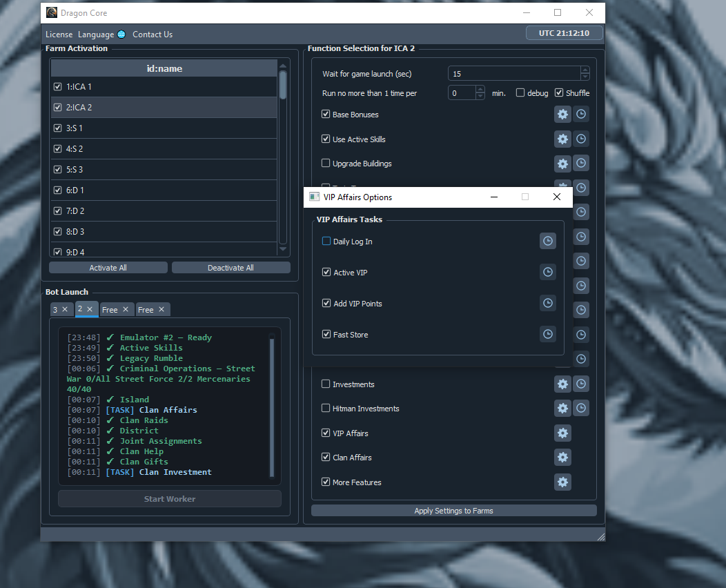This screenshot has height=588, width=726.
Task: Decrease game launch wait seconds
Action: click(x=585, y=77)
